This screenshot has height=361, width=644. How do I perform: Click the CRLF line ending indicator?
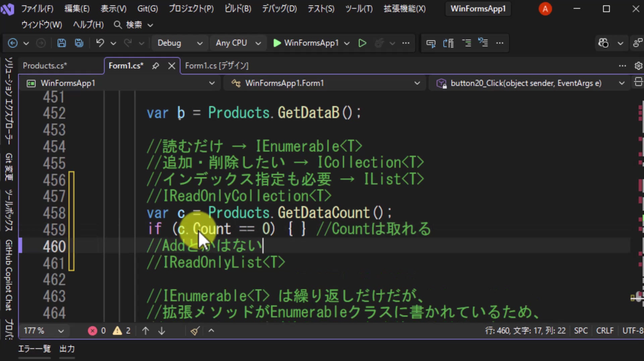pyautogui.click(x=605, y=331)
